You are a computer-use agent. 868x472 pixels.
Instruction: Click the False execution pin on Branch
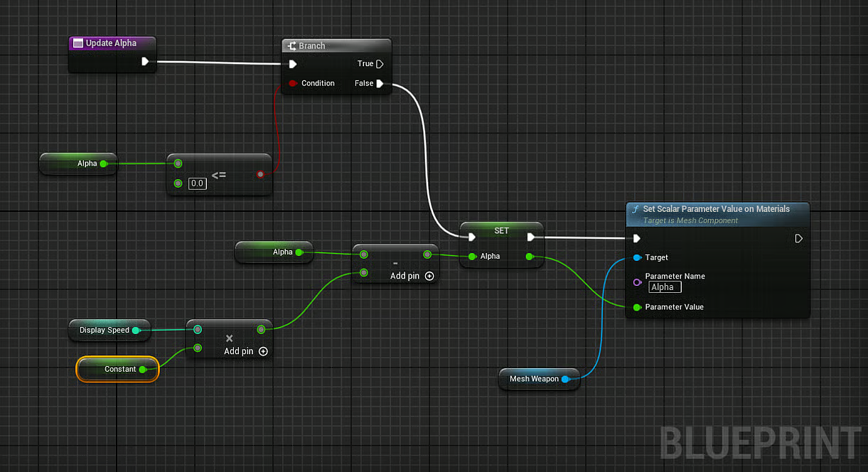pos(381,83)
